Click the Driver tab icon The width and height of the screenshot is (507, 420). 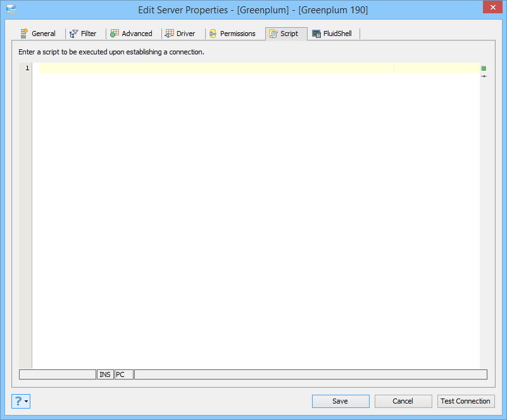click(170, 34)
